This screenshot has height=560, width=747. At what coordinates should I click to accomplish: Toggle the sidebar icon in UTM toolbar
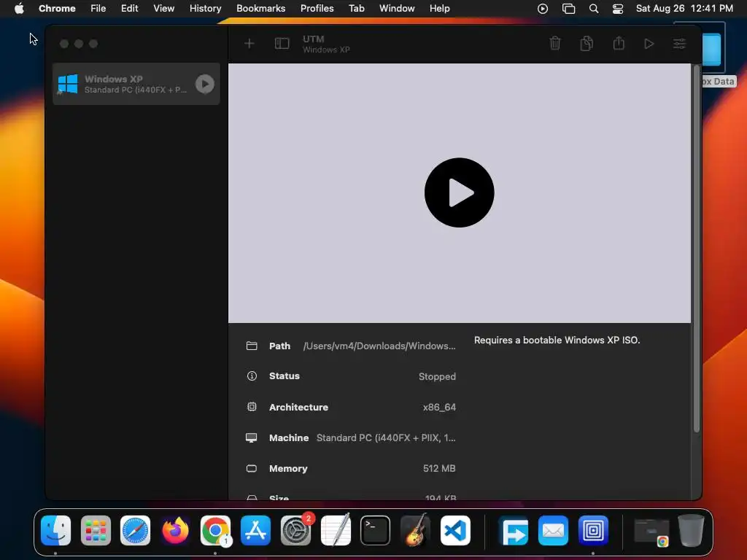[x=282, y=44]
